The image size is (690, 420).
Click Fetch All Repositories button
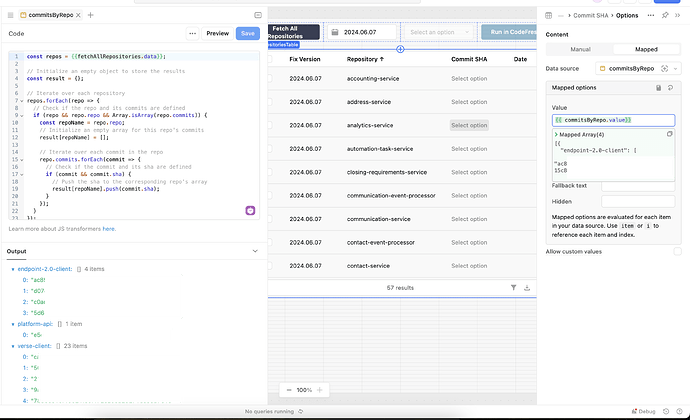click(294, 32)
